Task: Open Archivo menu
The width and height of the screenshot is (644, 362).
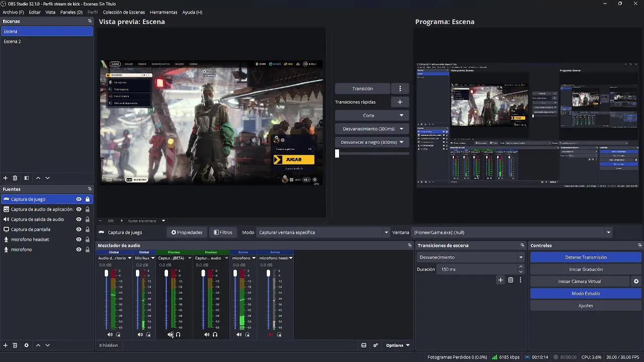Action: 13,12
